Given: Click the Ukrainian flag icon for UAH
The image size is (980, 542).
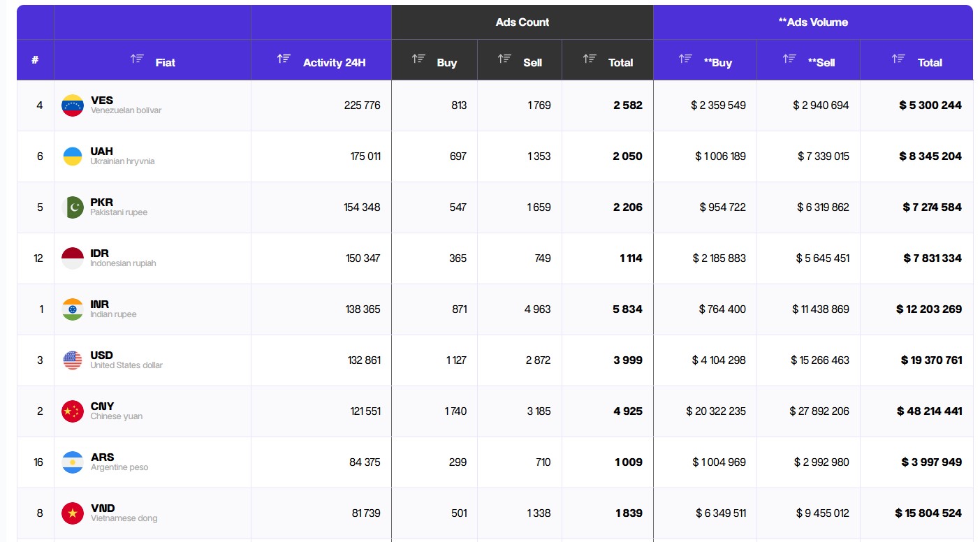Looking at the screenshot, I should 73,156.
